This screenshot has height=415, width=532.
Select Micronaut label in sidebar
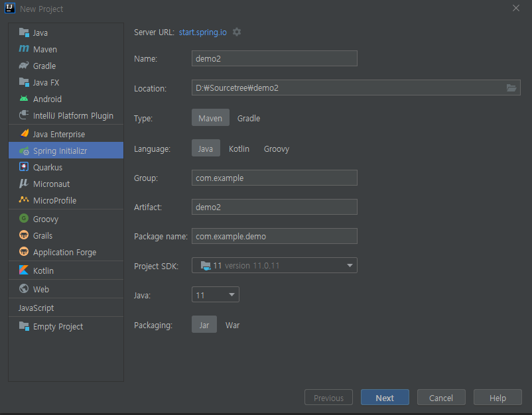click(52, 184)
